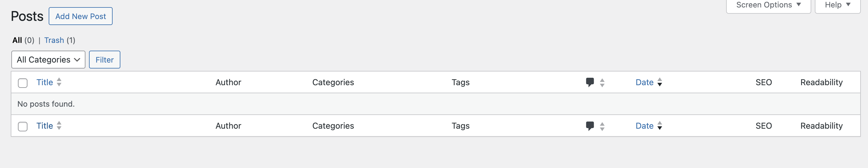Switch to the All posts view
Viewport: 868px width, 168px height.
point(17,40)
